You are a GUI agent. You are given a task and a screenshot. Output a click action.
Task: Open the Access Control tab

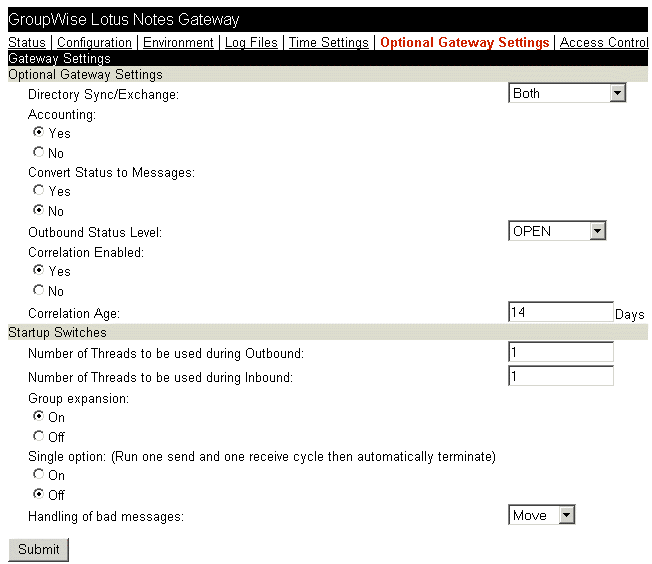coord(604,42)
